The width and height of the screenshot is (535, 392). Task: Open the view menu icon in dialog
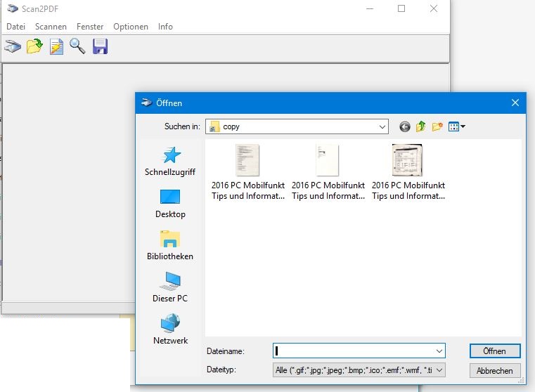pyautogui.click(x=456, y=127)
